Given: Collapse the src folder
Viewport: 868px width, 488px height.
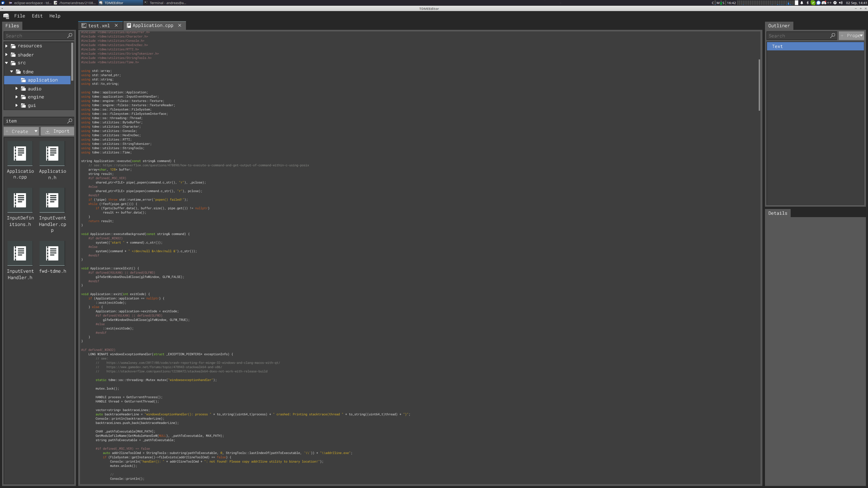Looking at the screenshot, I should tap(6, 63).
